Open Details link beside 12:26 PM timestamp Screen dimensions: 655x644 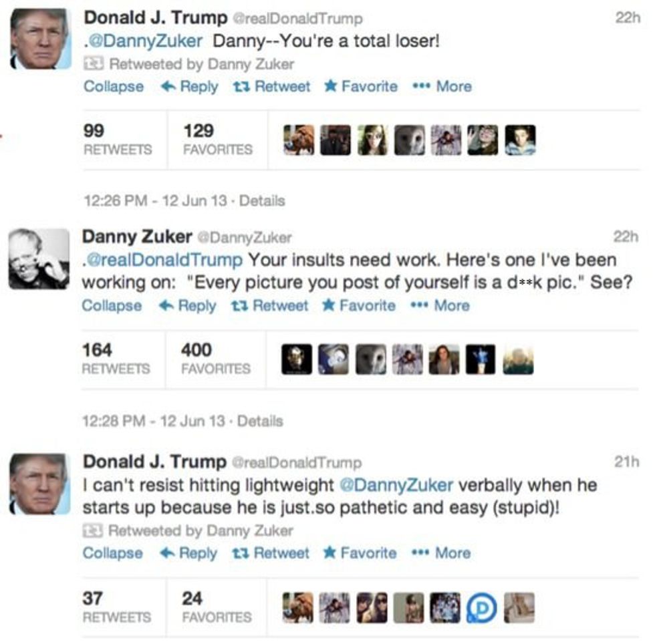click(261, 201)
